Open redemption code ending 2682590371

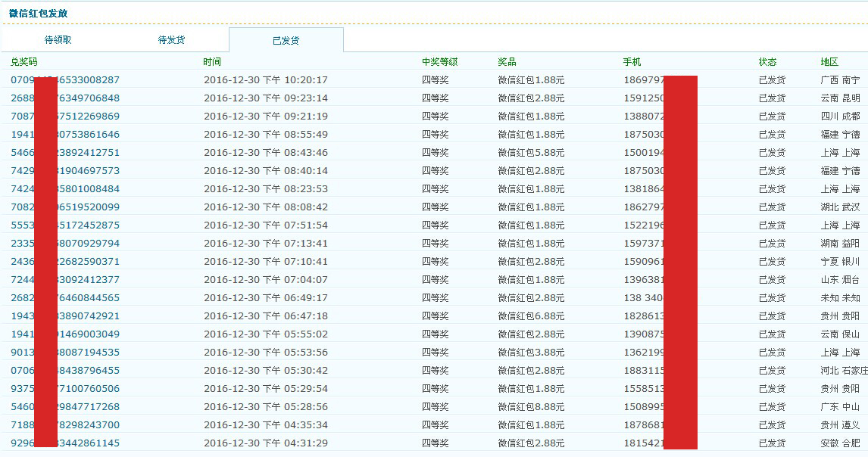65,261
